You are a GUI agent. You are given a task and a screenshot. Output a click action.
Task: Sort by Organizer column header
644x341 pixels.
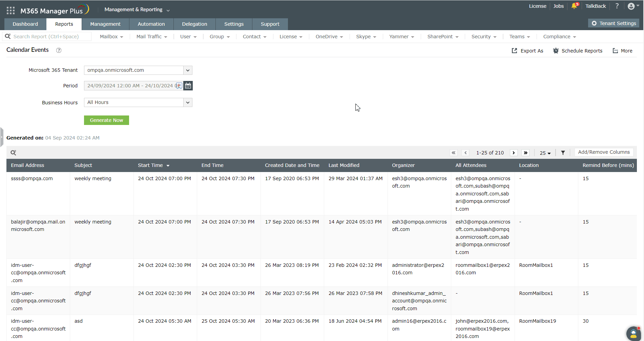coord(403,165)
